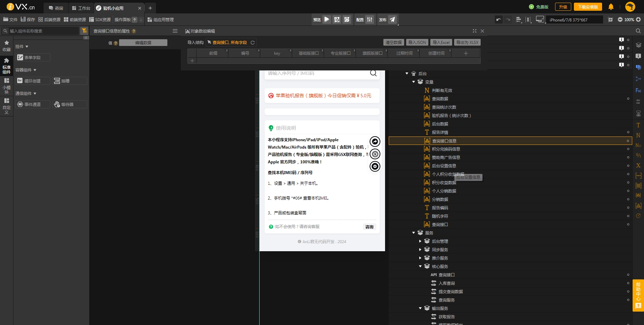Refresh the imported structure 查询接口
Image resolution: width=644 pixels, height=325 pixels.
253,43
